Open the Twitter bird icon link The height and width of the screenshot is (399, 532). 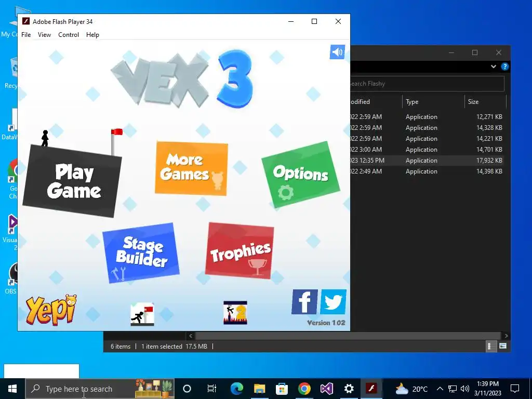[x=333, y=302]
